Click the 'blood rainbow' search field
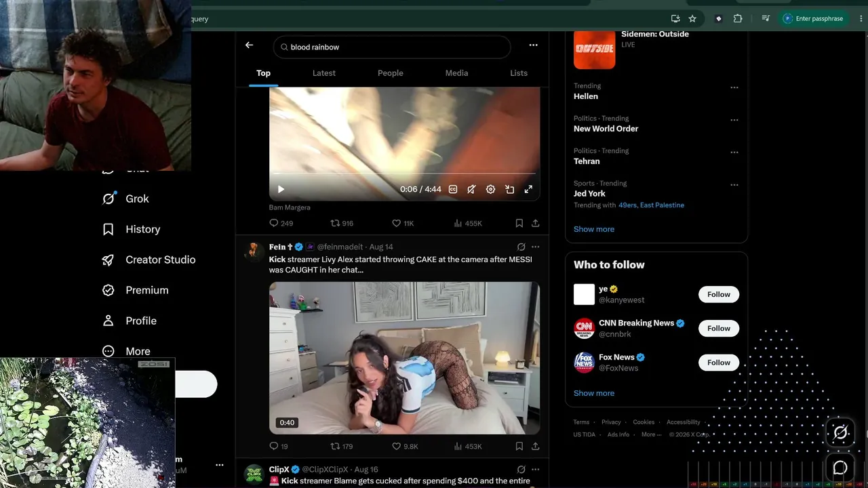Viewport: 868px width, 488px height. [392, 47]
